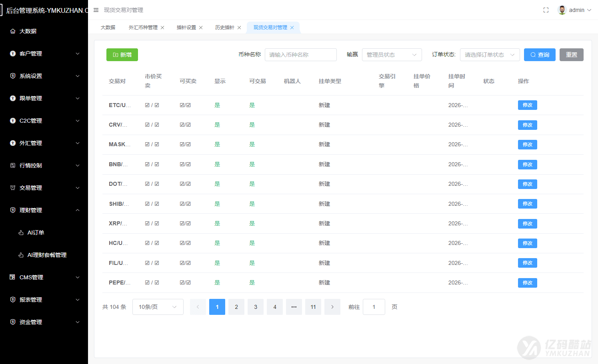
Task: Click the 跟单管理 sidebar icon
Action: [13, 98]
